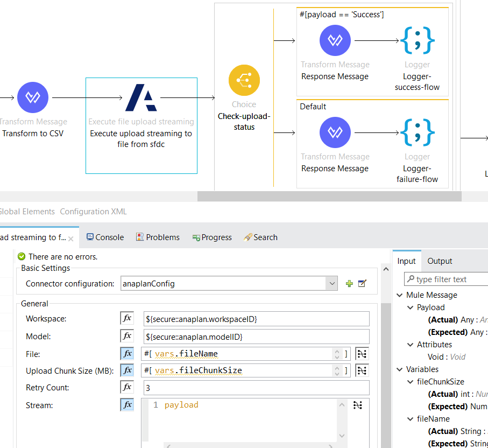Switch to the Search tab
Image resolution: width=488 pixels, height=448 pixels.
(x=261, y=237)
